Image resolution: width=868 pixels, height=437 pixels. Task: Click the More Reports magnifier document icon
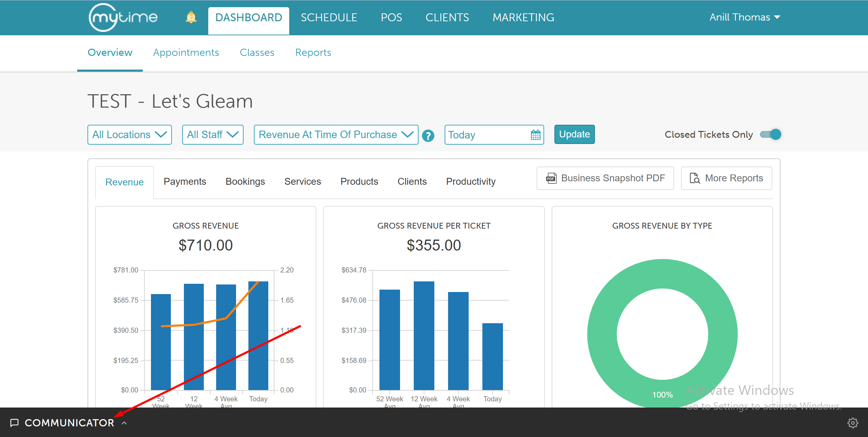[x=695, y=178]
